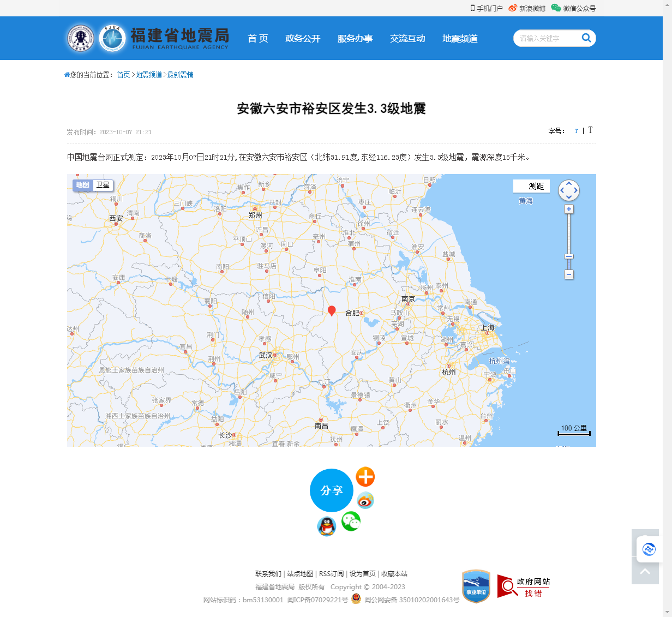Viewport: 672px width, 617px height.
Task: Open the 地震频道 navigation menu
Action: tap(460, 38)
